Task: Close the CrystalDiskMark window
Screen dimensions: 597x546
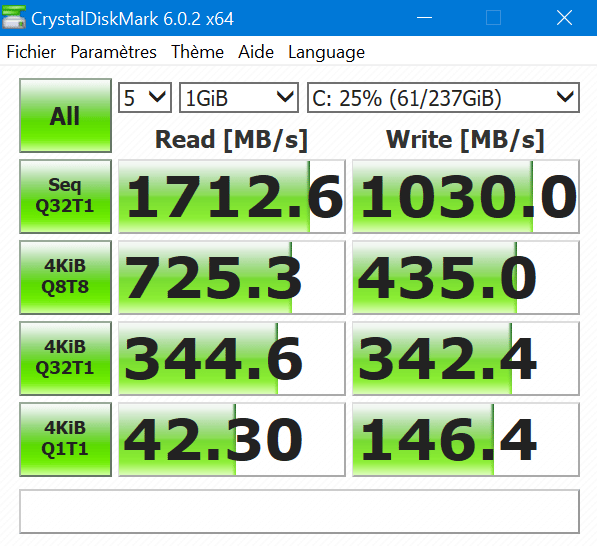Action: click(x=564, y=18)
